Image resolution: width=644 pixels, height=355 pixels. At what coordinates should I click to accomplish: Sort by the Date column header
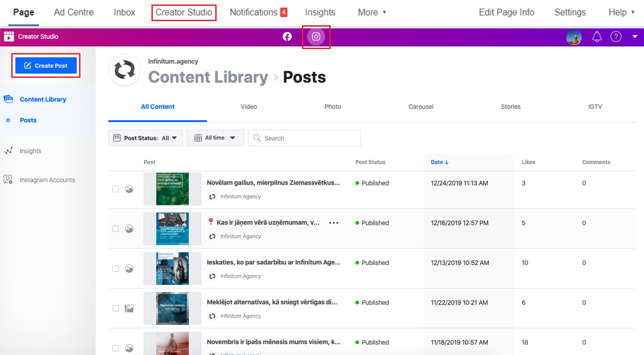[x=440, y=162]
